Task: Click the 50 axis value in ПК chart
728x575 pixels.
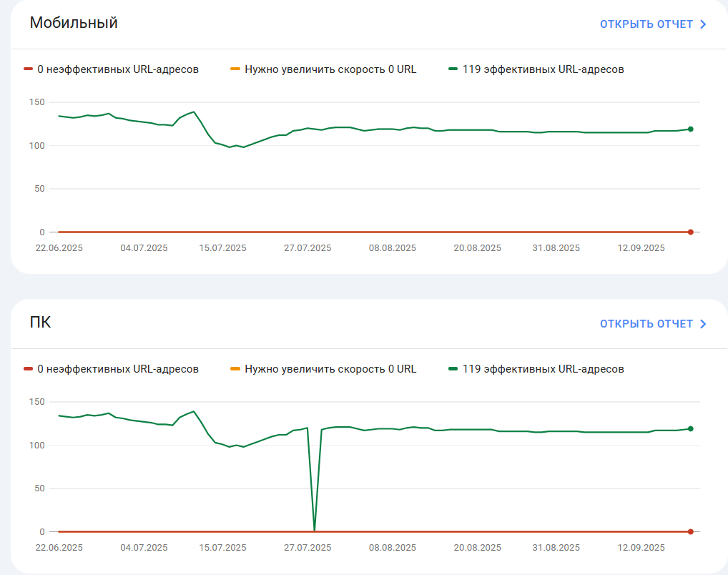Action: pos(39,488)
